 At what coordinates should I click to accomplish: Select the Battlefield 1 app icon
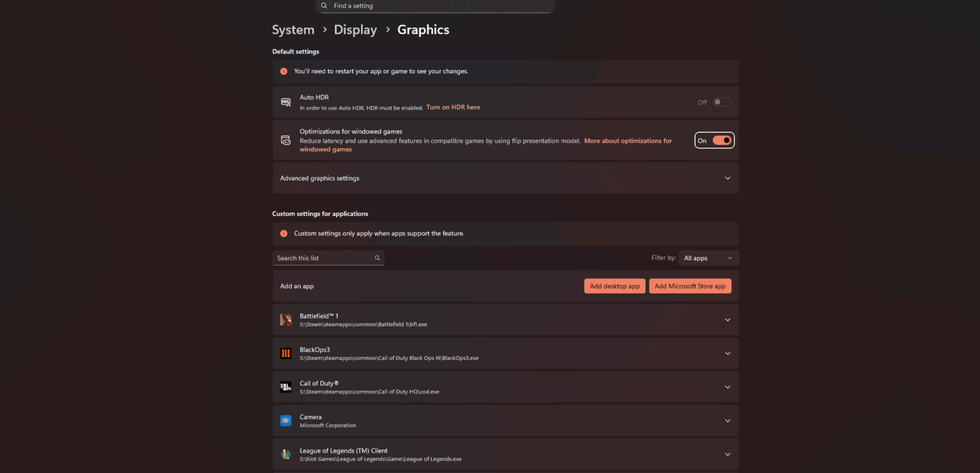[285, 319]
